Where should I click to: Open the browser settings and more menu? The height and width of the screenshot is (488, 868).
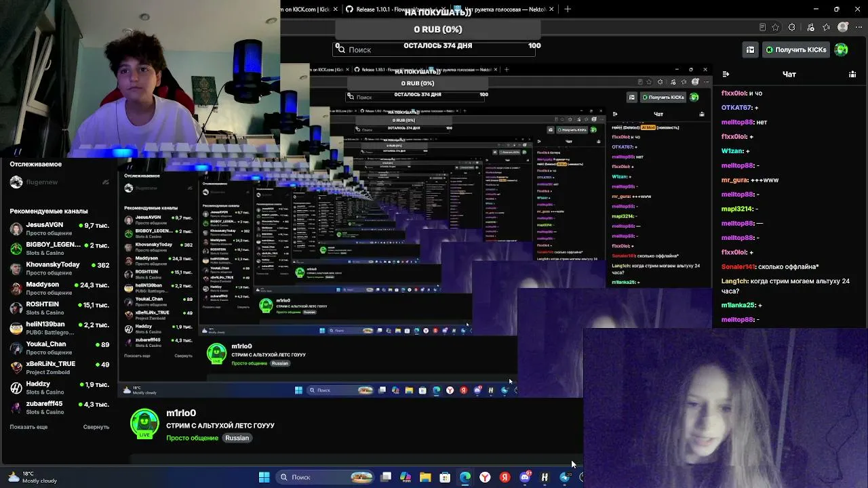(859, 27)
